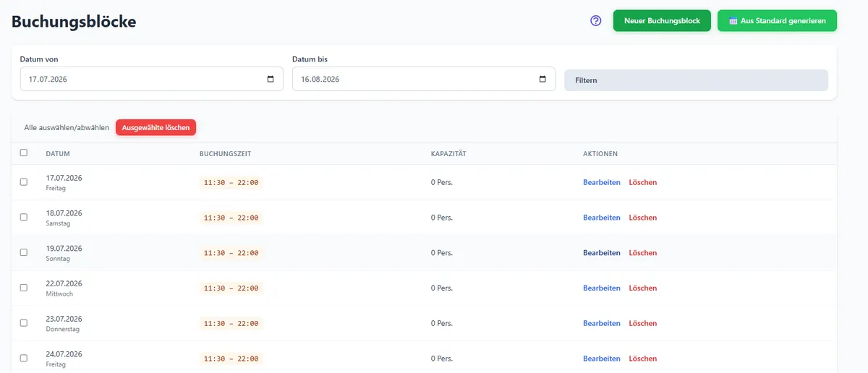868x373 pixels.
Task: Toggle the select-all checkbox in table header
Action: [24, 153]
